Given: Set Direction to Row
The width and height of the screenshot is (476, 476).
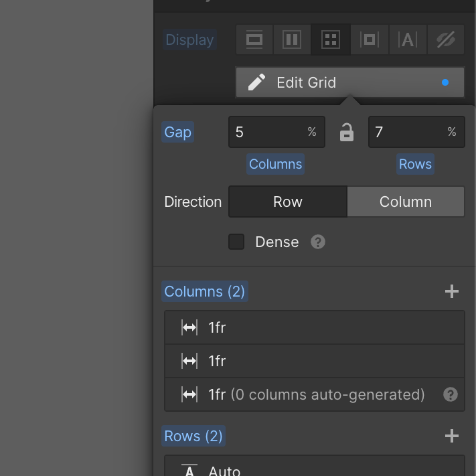Looking at the screenshot, I should tap(288, 202).
